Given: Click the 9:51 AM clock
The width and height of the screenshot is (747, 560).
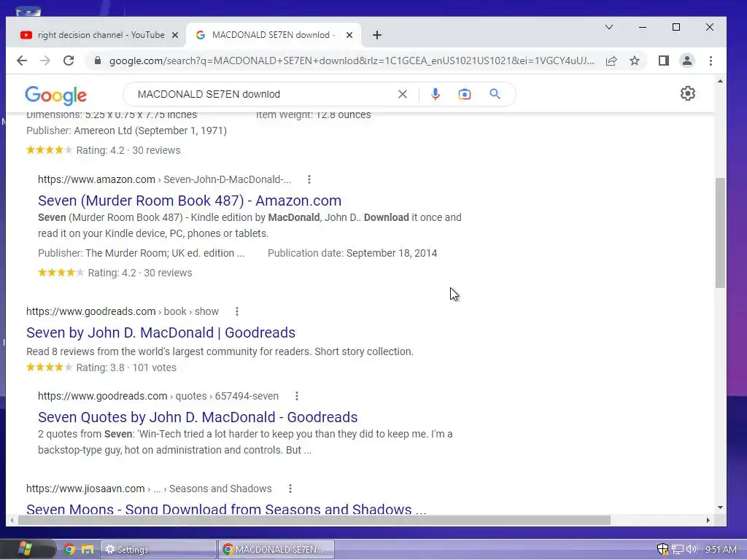Looking at the screenshot, I should tap(721, 550).
